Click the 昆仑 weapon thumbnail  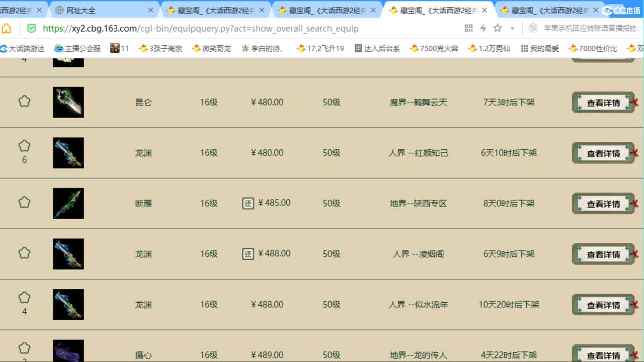click(x=68, y=102)
